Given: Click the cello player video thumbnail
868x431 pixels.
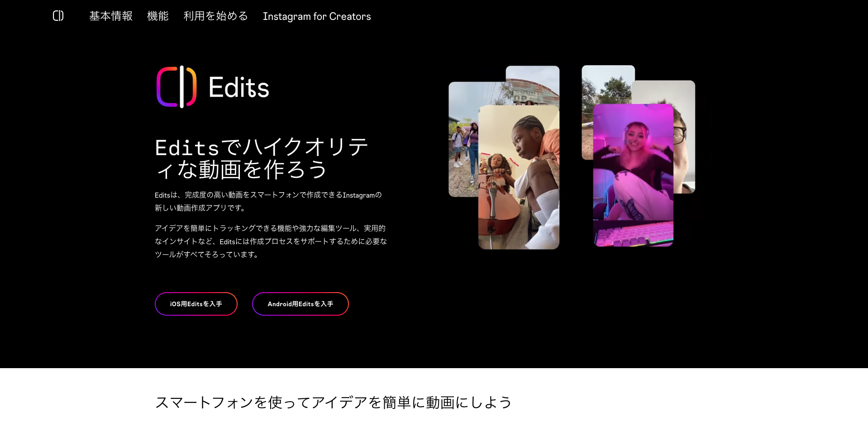Looking at the screenshot, I should click(x=519, y=177).
